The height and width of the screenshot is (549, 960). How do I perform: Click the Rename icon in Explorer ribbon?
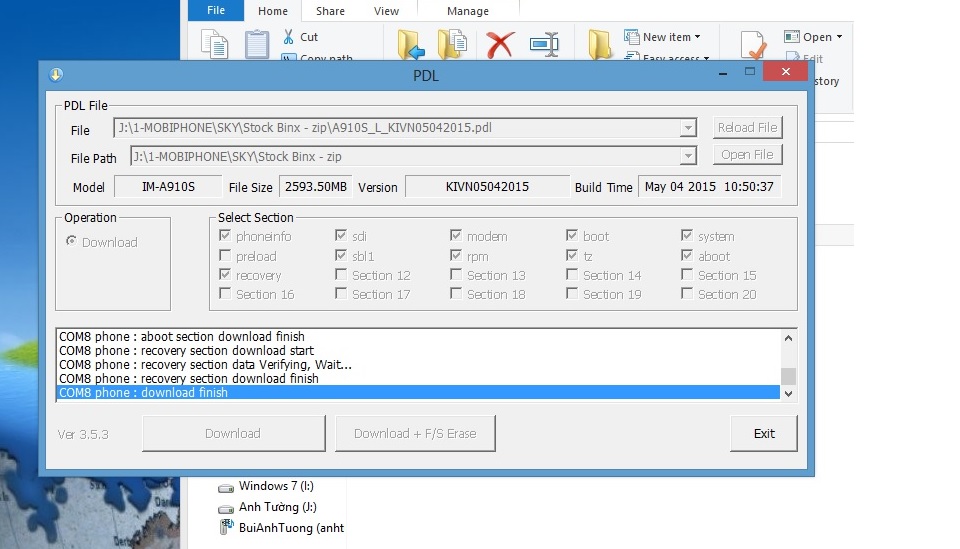click(x=544, y=44)
